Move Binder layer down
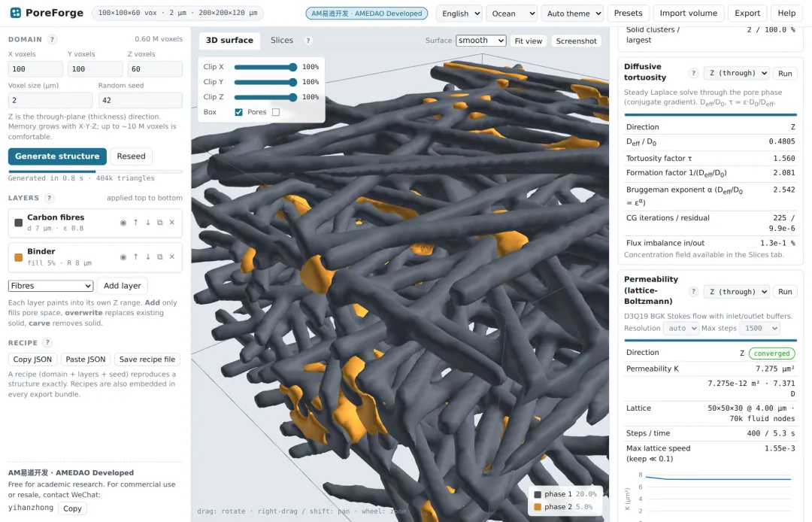This screenshot has height=522, width=812. point(148,256)
